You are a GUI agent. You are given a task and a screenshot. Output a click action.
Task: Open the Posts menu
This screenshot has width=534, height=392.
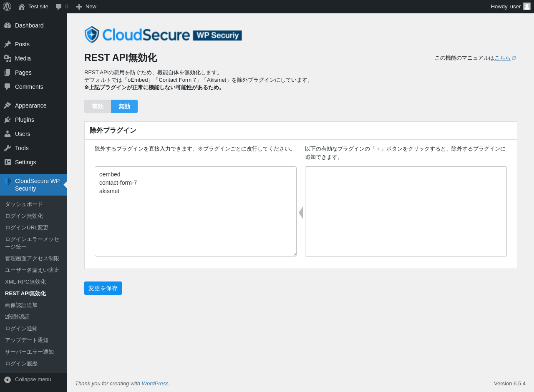pyautogui.click(x=33, y=44)
